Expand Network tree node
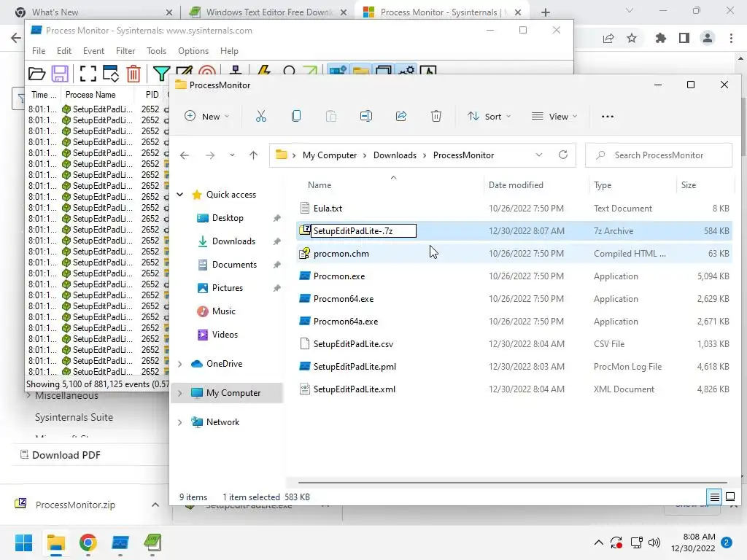The height and width of the screenshot is (560, 747). coord(180,422)
